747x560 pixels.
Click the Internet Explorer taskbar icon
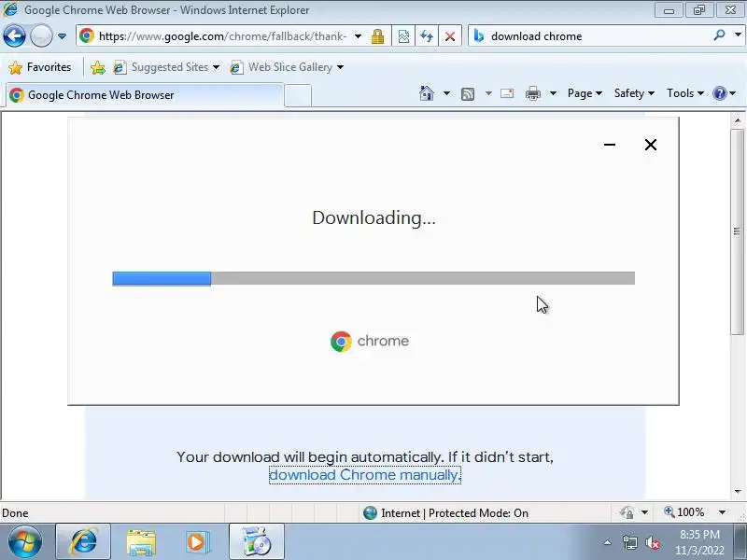tap(84, 541)
